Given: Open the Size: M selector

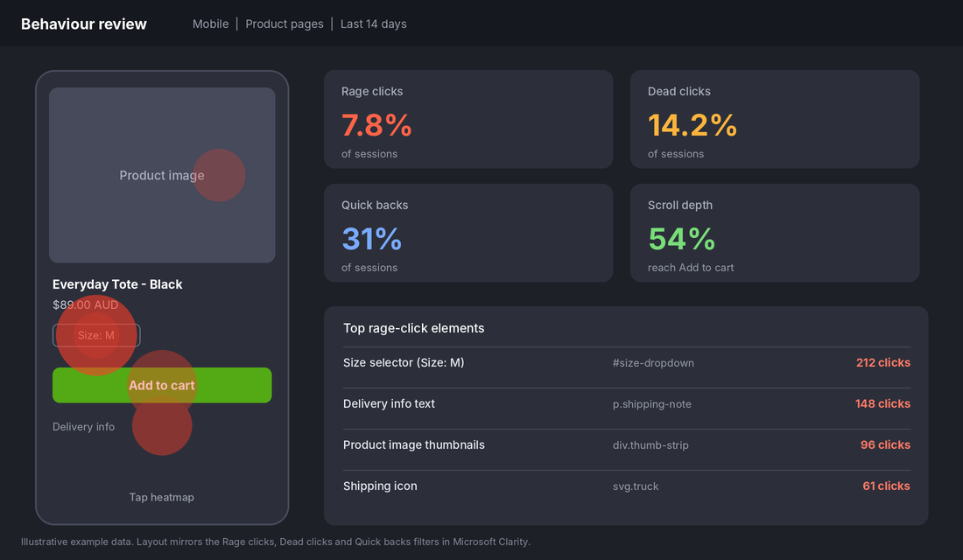Looking at the screenshot, I should pyautogui.click(x=96, y=335).
